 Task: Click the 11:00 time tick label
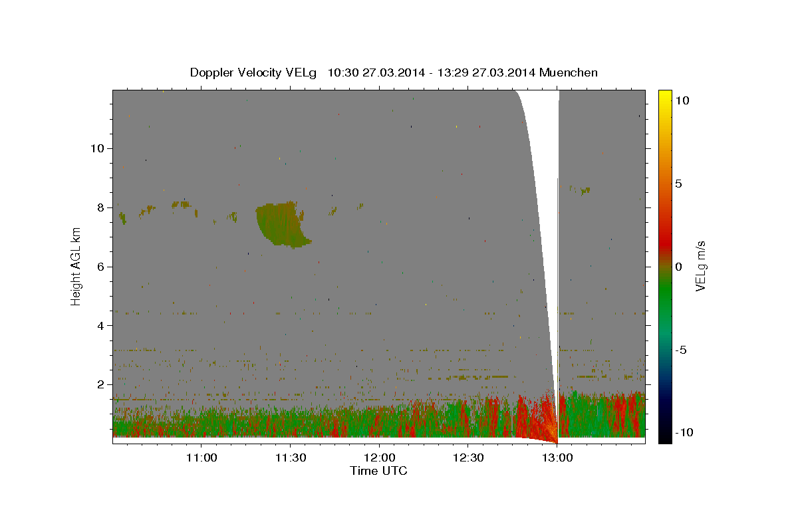pos(201,458)
